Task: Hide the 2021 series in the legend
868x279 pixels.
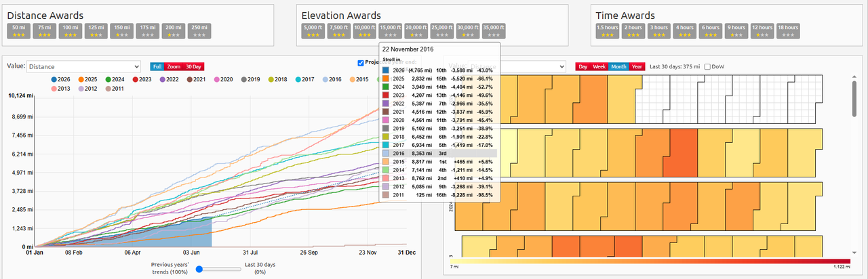Action: 196,79
